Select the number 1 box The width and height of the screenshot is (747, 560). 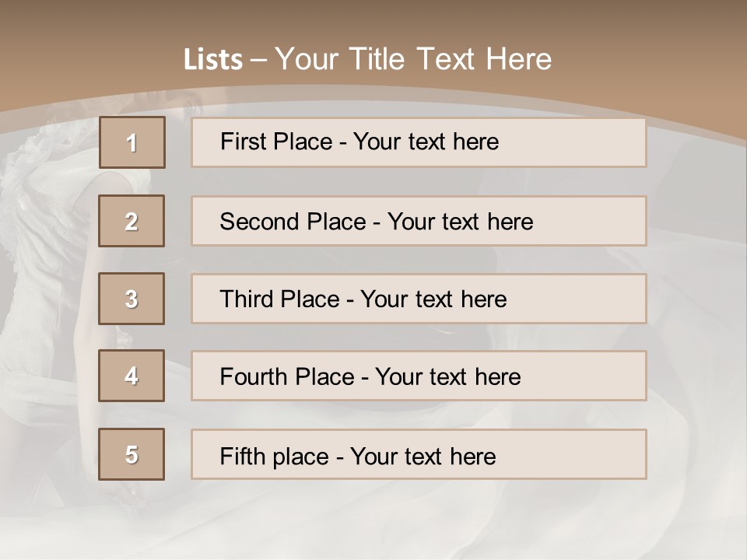click(x=132, y=142)
